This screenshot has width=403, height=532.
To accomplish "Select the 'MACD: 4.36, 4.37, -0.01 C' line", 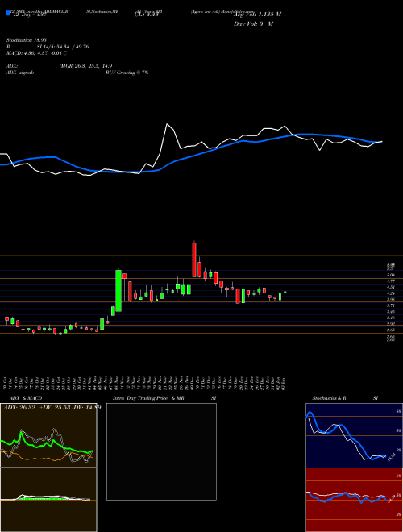I will [36, 53].
